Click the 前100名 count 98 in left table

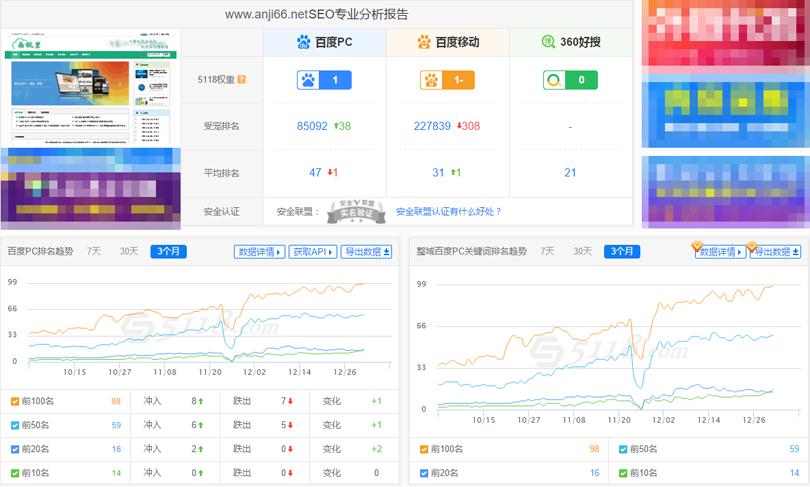tap(116, 401)
